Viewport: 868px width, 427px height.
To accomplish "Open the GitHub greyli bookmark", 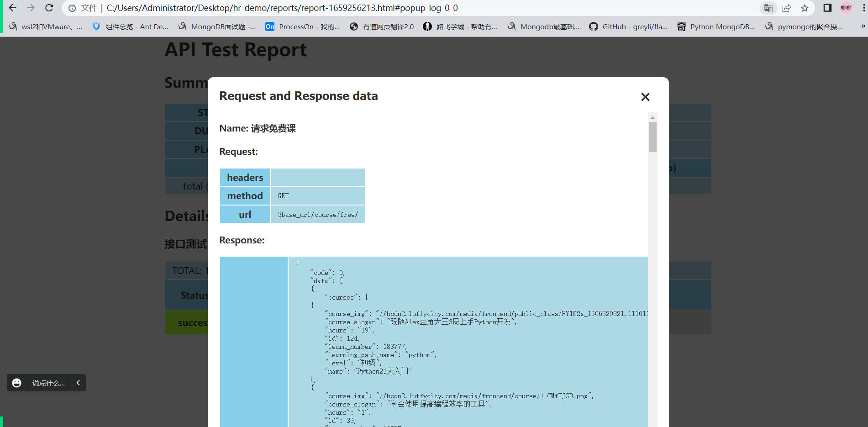I will pyautogui.click(x=628, y=26).
